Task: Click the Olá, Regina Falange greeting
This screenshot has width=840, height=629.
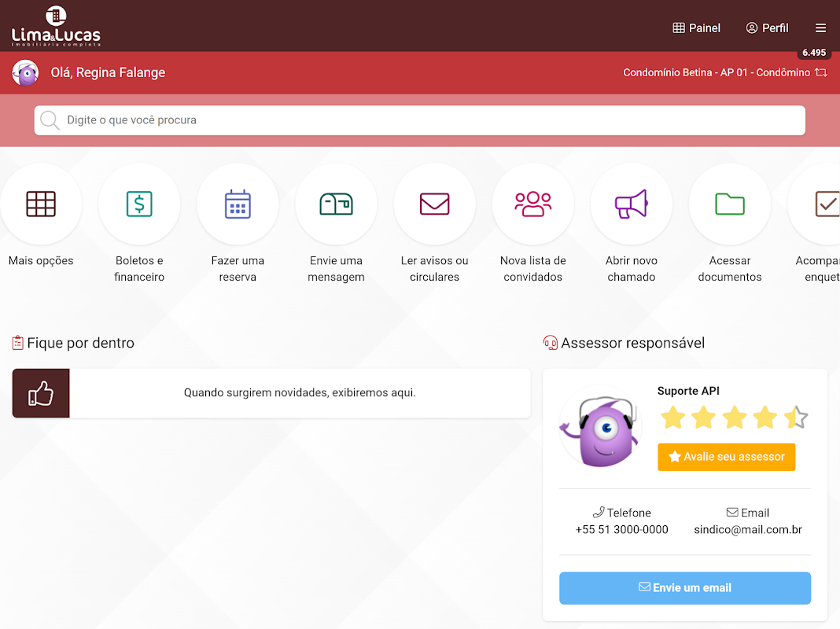Action: (108, 72)
